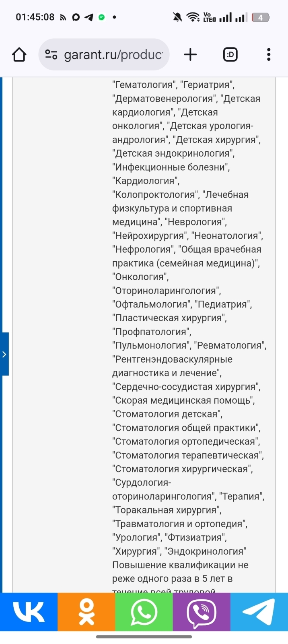Share the page via VK
The image size is (288, 644).
(x=29, y=612)
